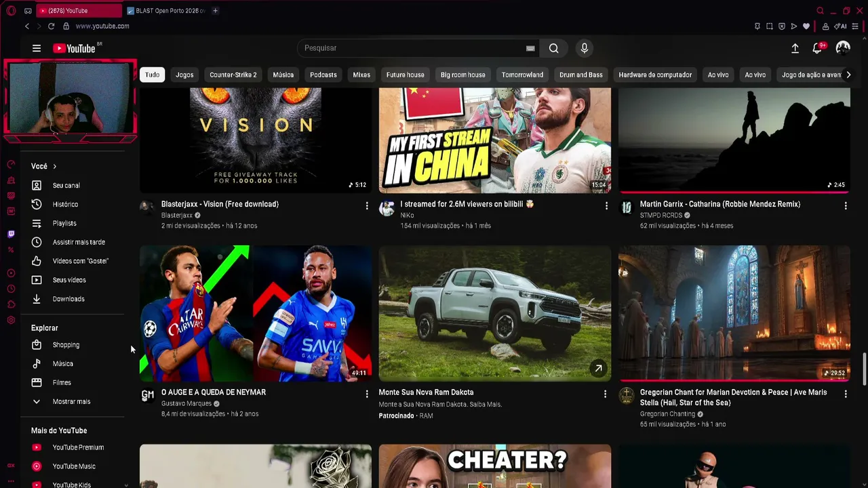Switch to the BLAST Open Porto browser tab
This screenshot has width=868, height=488.
tap(166, 11)
